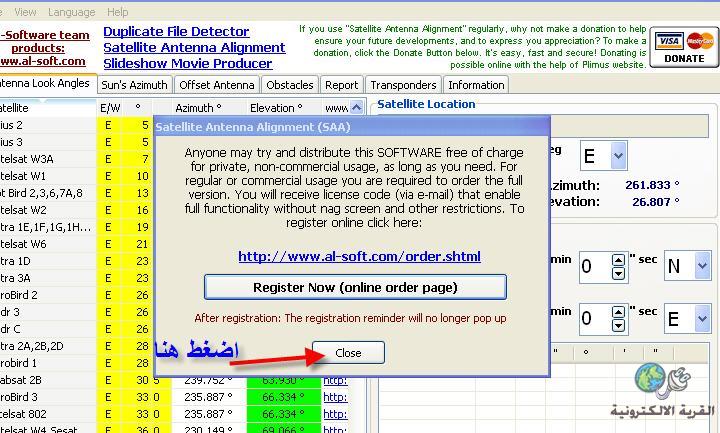Open the Duplicate File Detector link
This screenshot has width=720, height=433.
pyautogui.click(x=176, y=32)
